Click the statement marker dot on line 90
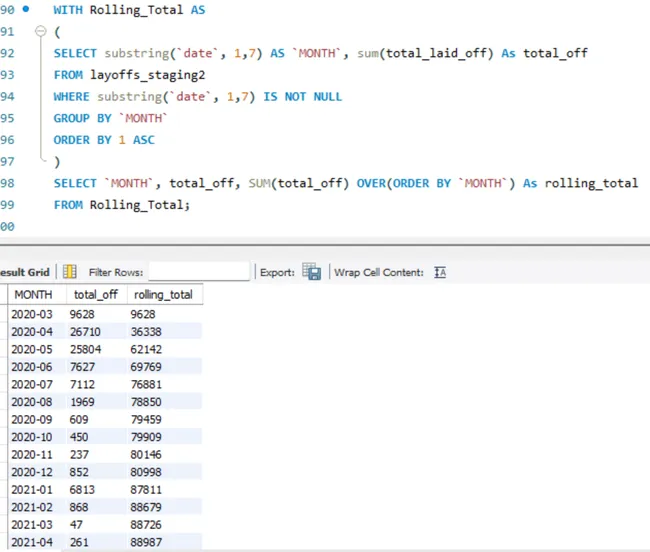This screenshot has width=650, height=552. point(26,9)
